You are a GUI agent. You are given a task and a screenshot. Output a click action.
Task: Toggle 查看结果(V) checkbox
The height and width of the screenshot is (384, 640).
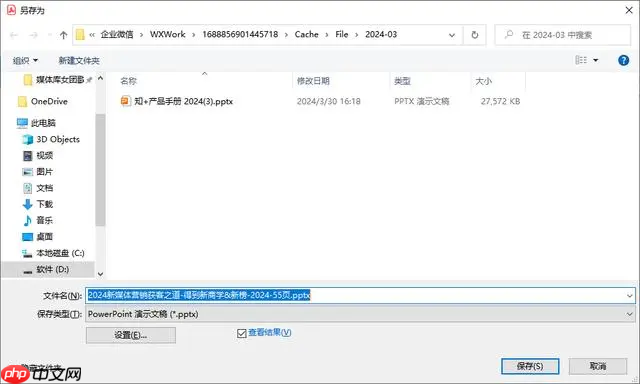pyautogui.click(x=241, y=333)
